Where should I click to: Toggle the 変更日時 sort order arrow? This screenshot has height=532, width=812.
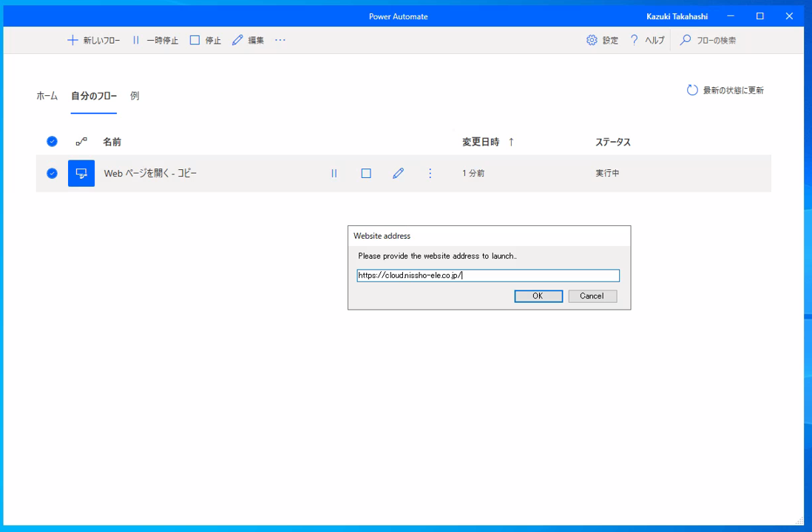click(510, 141)
